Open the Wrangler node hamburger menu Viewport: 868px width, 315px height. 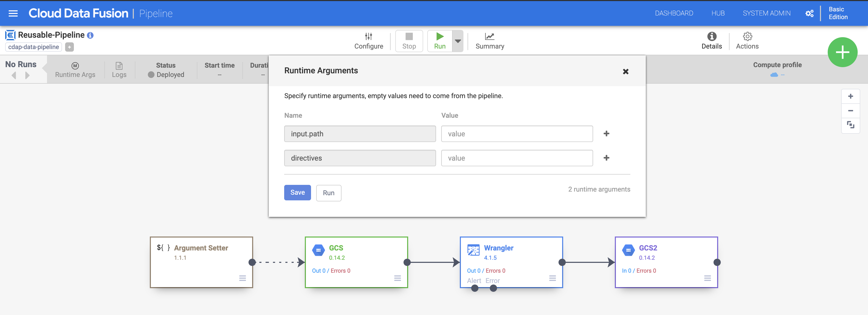[552, 278]
